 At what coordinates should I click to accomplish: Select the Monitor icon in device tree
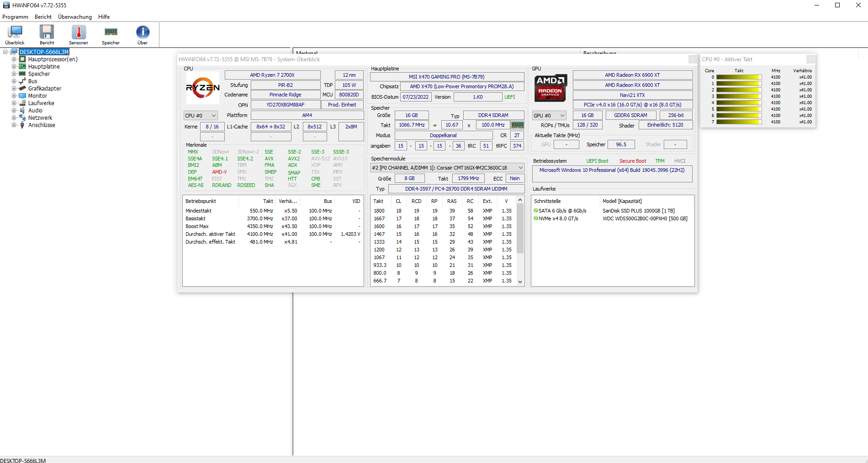[22, 96]
